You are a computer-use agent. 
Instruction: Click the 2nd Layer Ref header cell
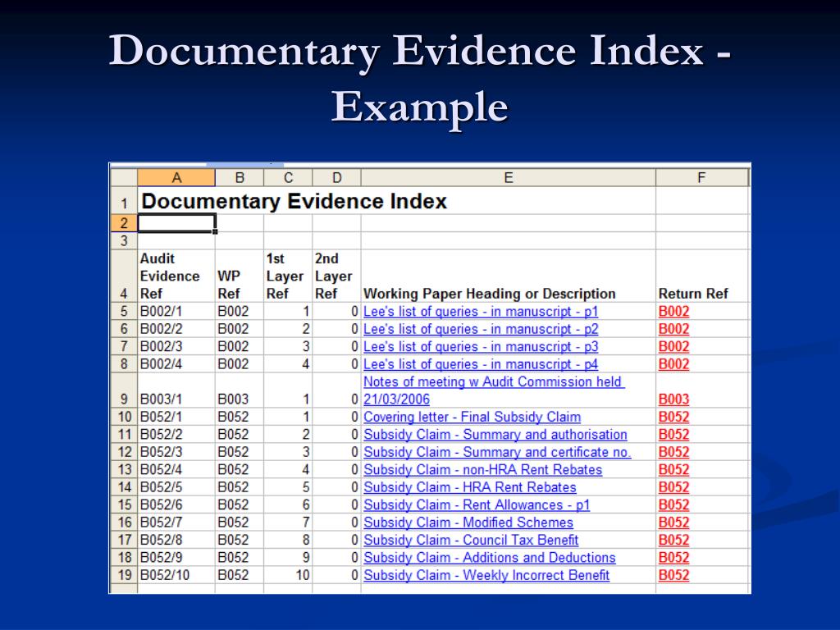pyautogui.click(x=336, y=276)
